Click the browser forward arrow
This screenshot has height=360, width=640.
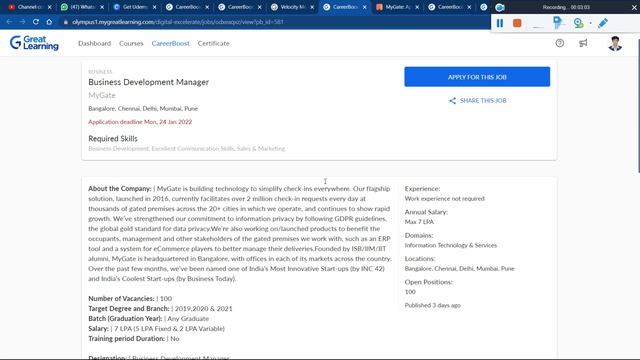point(22,22)
